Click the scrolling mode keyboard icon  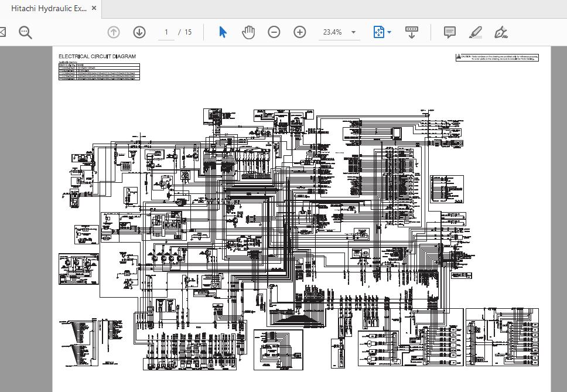pyautogui.click(x=412, y=32)
